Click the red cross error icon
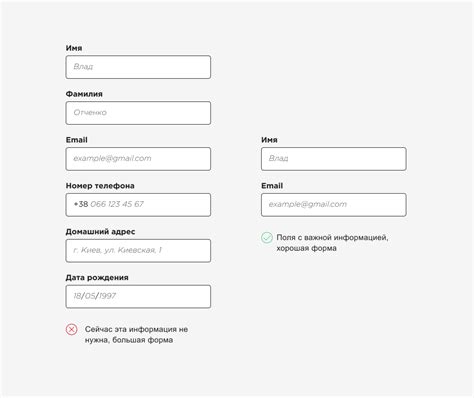The height and width of the screenshot is (398, 474). click(71, 329)
